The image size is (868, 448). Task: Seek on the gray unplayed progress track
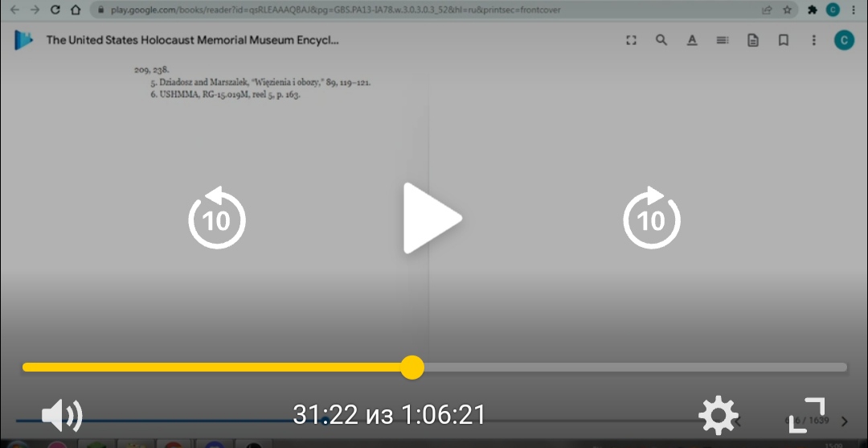tap(636, 367)
